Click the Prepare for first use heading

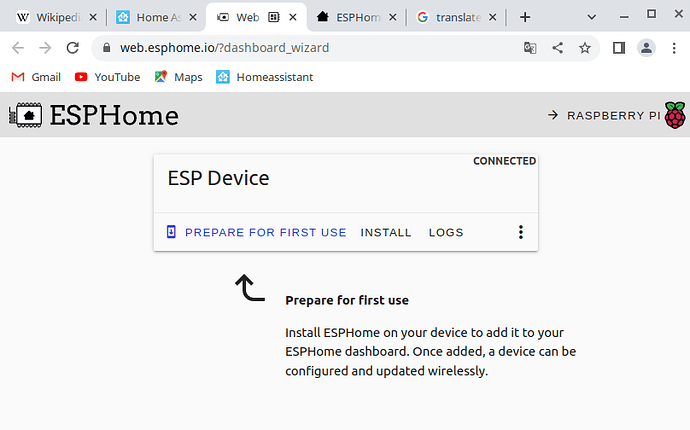(x=347, y=300)
